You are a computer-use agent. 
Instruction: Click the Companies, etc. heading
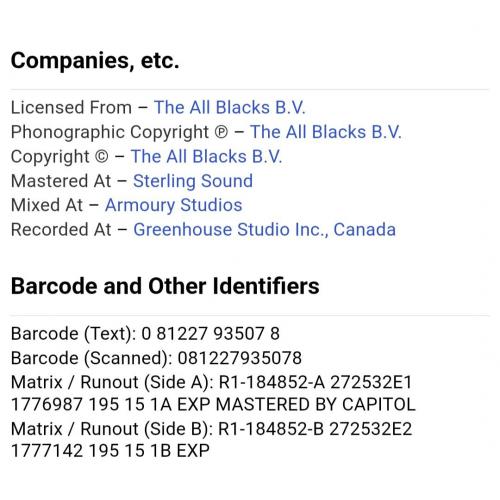[x=95, y=61]
